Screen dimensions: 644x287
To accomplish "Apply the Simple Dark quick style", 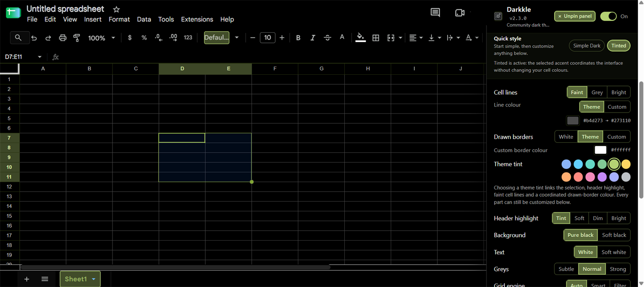I will pos(587,46).
